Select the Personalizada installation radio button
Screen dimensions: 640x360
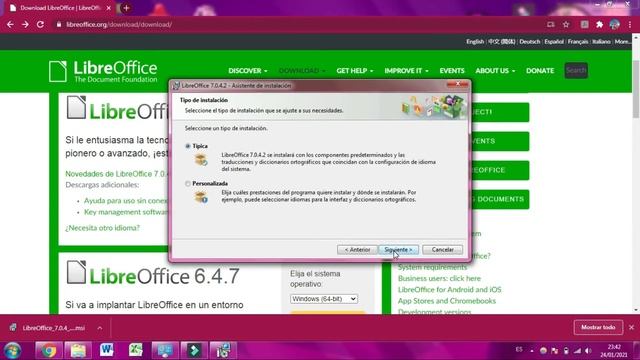(188, 184)
